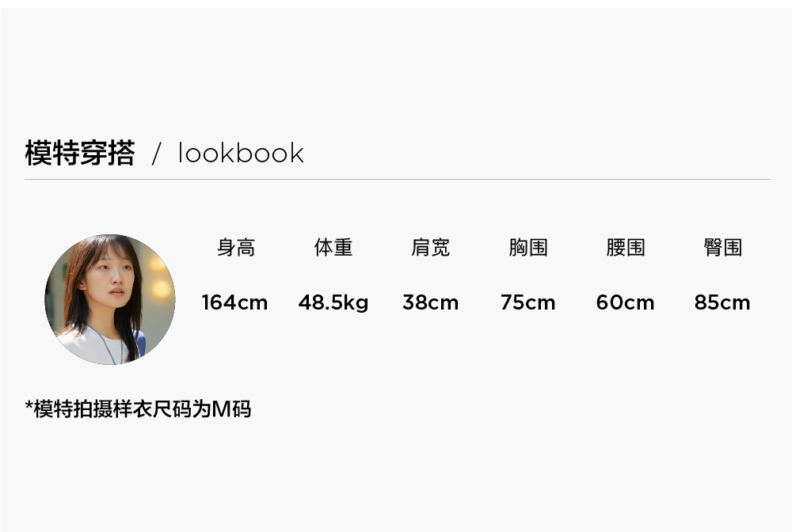Click the model's circular portrait photo

pos(110,299)
